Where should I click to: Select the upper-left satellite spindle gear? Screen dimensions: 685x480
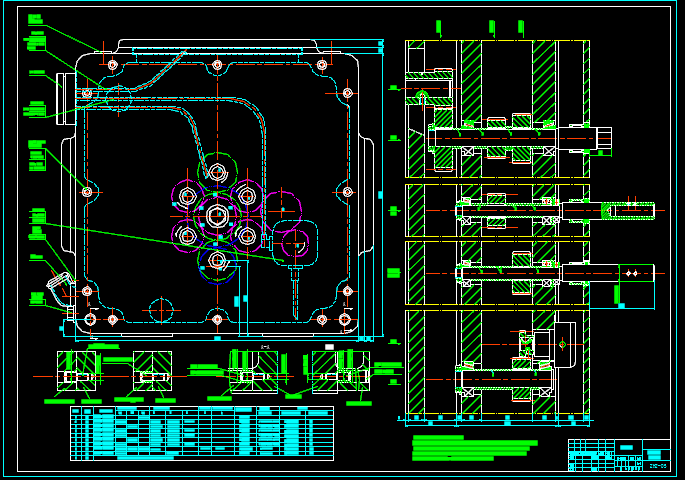187,197
